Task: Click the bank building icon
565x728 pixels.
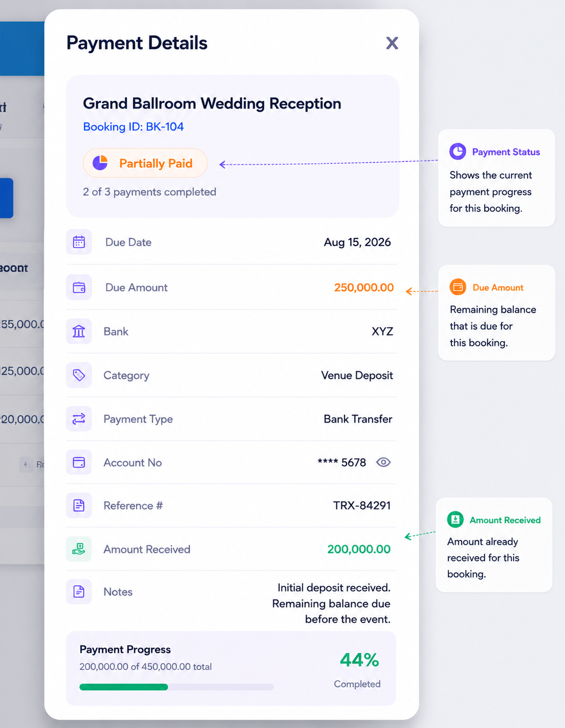Action: [79, 332]
